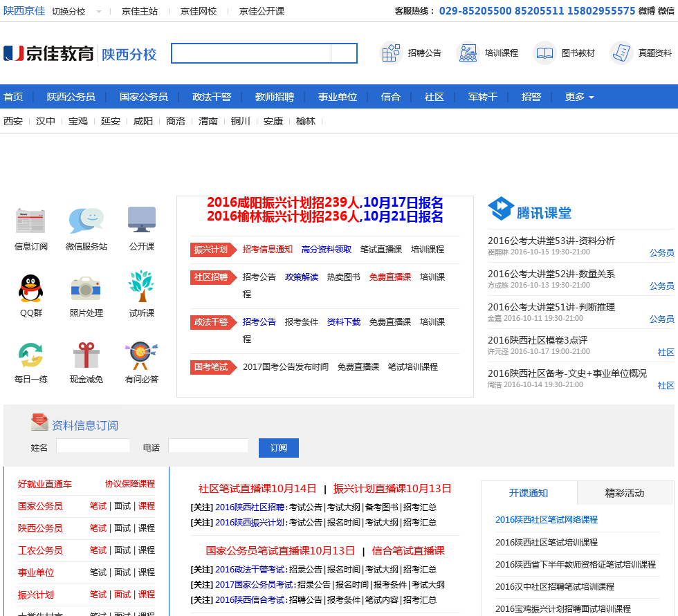
Task: Open 2017国考公告发布时间 link
Action: (285, 366)
